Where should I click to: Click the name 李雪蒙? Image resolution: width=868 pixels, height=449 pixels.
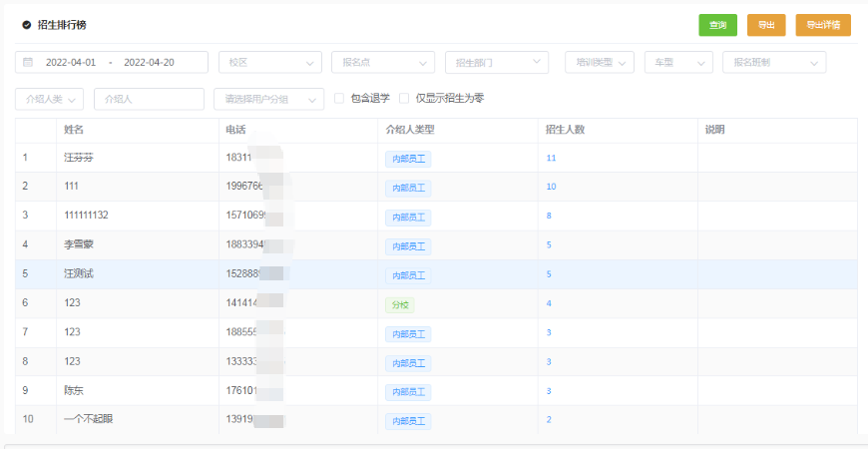[x=79, y=244]
